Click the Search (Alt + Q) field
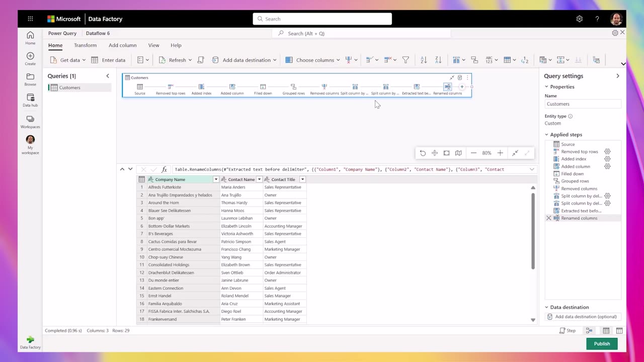The height and width of the screenshot is (362, 644). [361, 33]
